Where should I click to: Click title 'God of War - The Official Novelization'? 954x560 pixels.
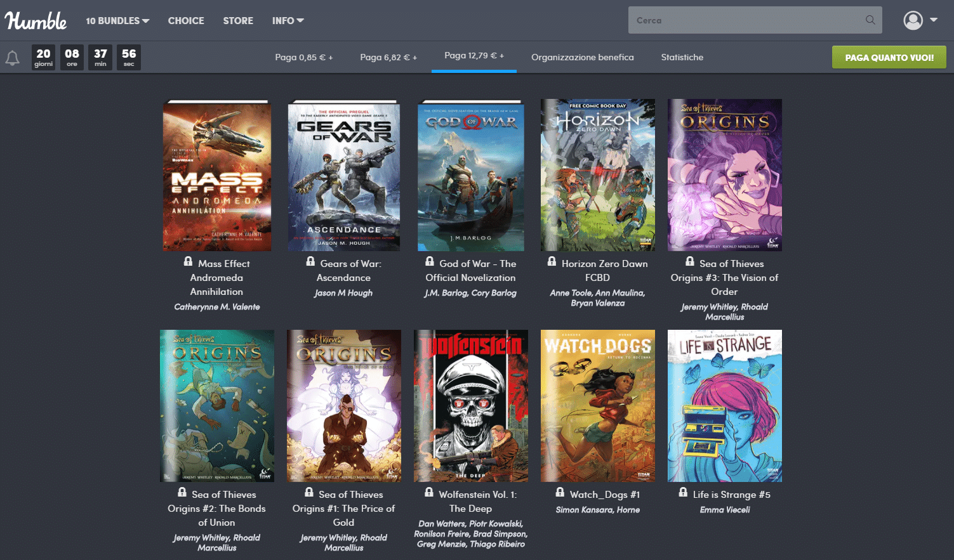(471, 271)
